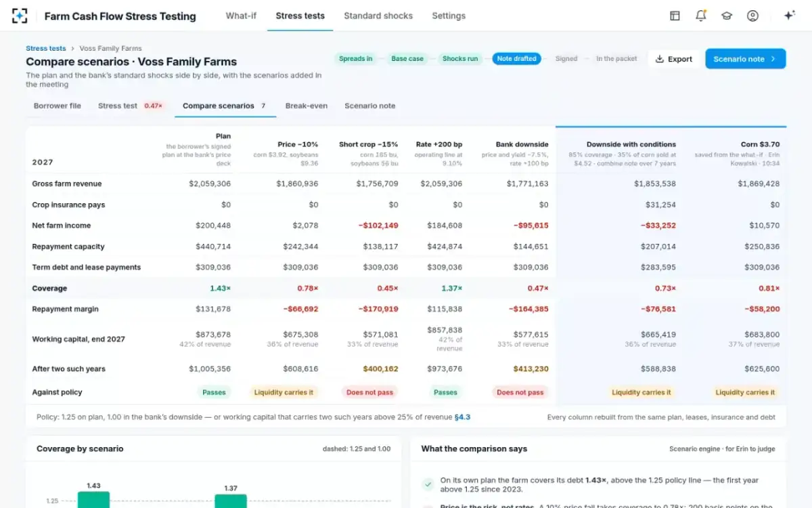Image resolution: width=812 pixels, height=508 pixels.
Task: Click the Coverage row label
Action: [49, 289]
